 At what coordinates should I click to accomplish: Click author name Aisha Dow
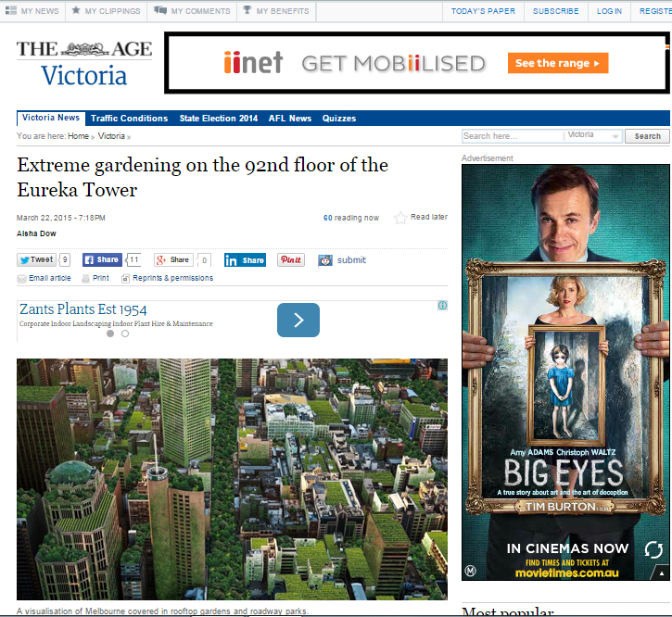coord(36,233)
